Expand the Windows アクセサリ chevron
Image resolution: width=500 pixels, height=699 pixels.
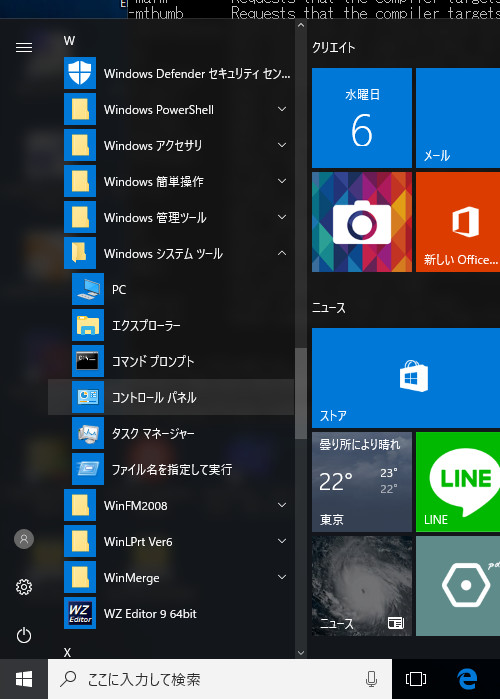click(x=282, y=145)
